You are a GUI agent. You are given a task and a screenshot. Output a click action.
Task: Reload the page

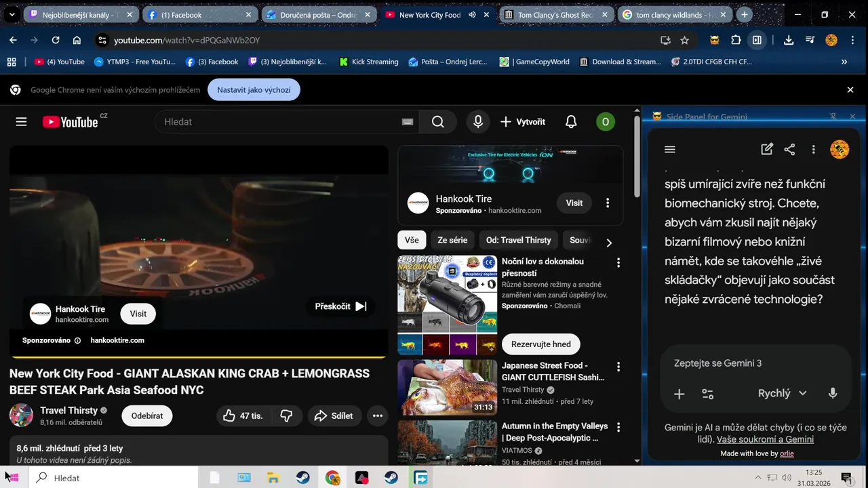point(56,40)
